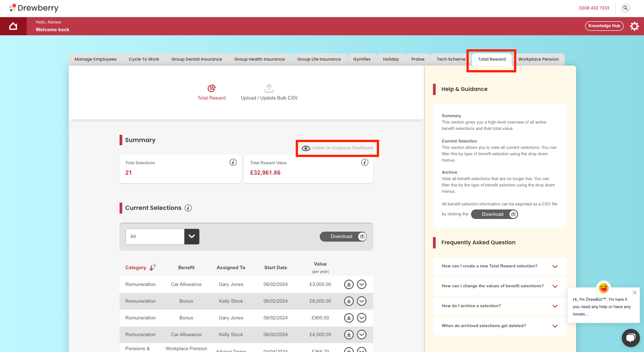Click the Knowledge Hub button
The width and height of the screenshot is (644, 352).
pos(604,26)
